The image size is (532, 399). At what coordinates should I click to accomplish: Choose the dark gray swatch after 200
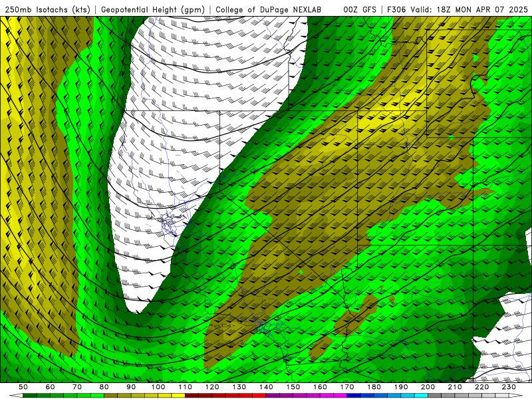click(434, 396)
